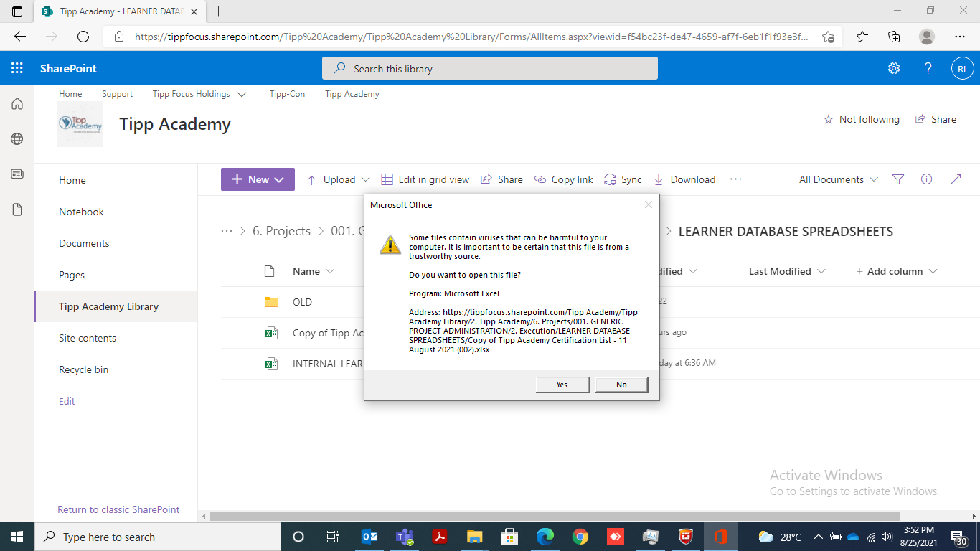The height and width of the screenshot is (551, 980).
Task: Select Edit in grid view
Action: (425, 179)
